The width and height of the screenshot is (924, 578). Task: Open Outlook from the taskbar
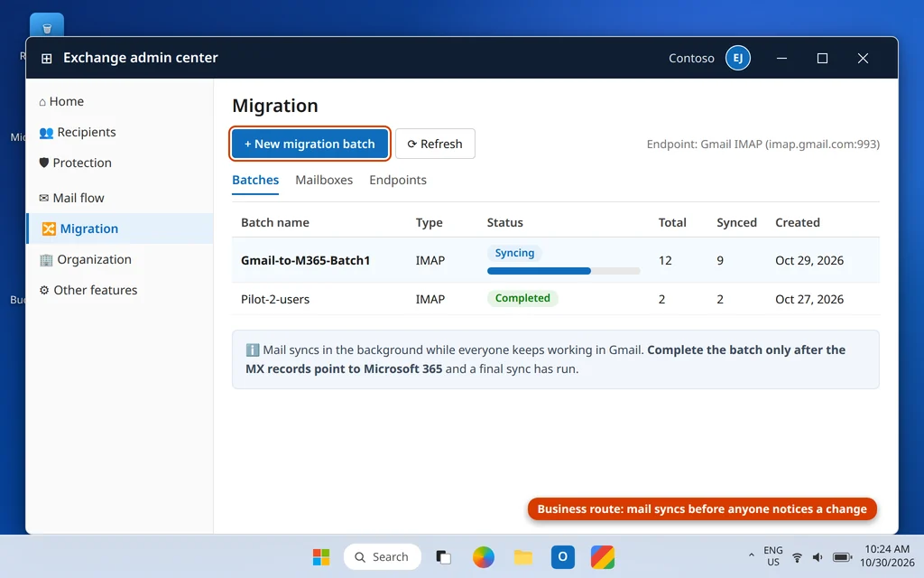click(x=563, y=556)
